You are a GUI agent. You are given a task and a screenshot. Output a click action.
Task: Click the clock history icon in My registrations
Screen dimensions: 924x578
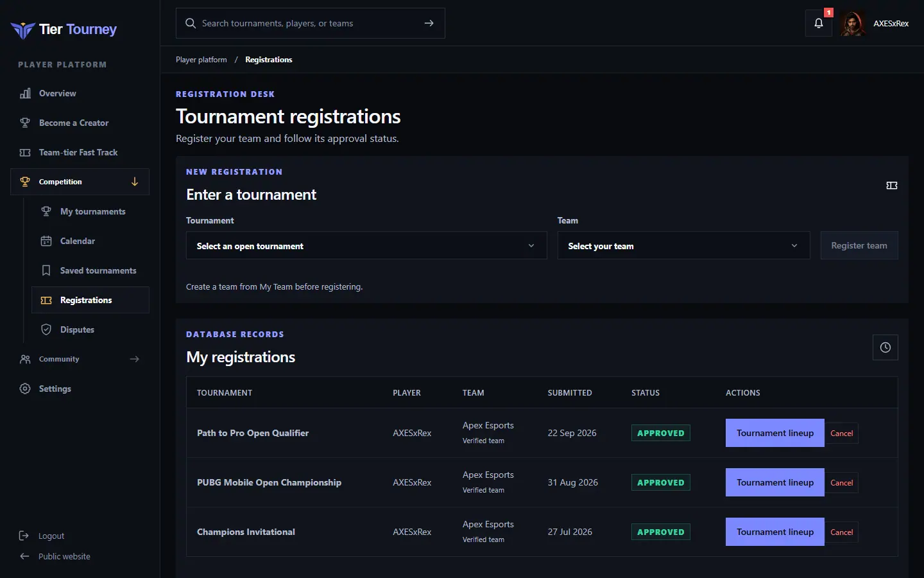coord(886,347)
